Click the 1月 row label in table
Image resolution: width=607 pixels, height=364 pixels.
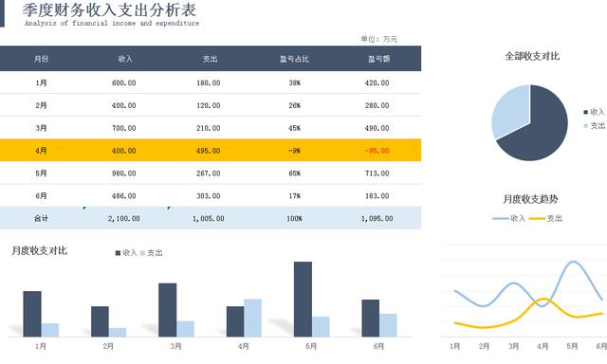41,82
